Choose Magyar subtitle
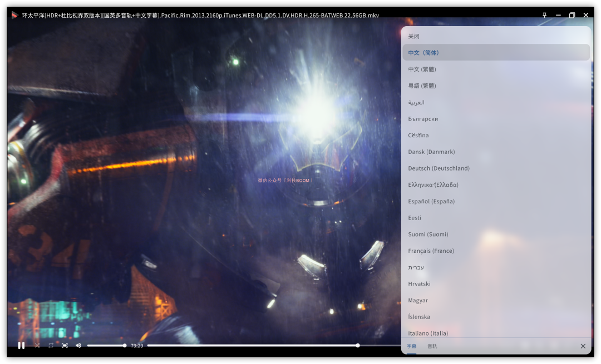 coord(496,300)
